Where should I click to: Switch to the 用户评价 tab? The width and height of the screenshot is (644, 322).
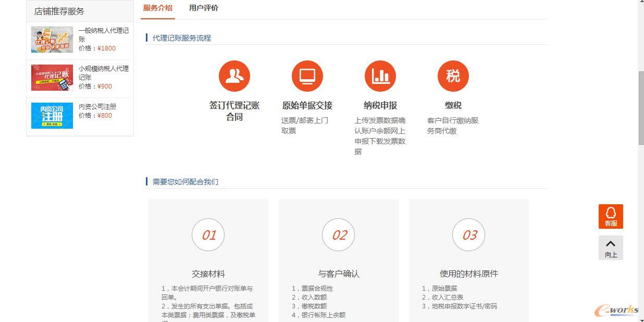[x=203, y=8]
